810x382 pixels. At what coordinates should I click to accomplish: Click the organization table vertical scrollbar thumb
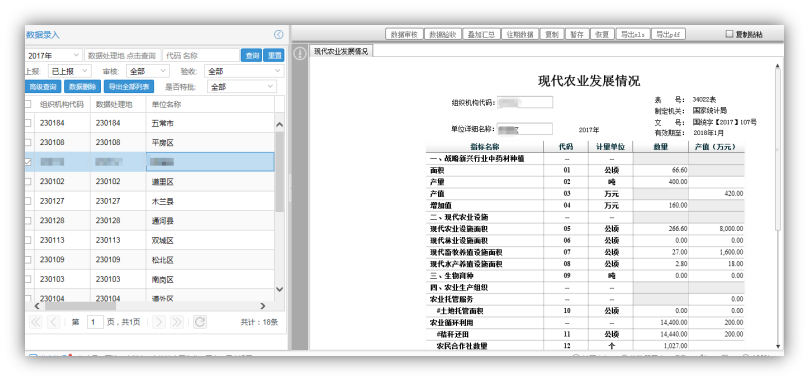(279, 172)
